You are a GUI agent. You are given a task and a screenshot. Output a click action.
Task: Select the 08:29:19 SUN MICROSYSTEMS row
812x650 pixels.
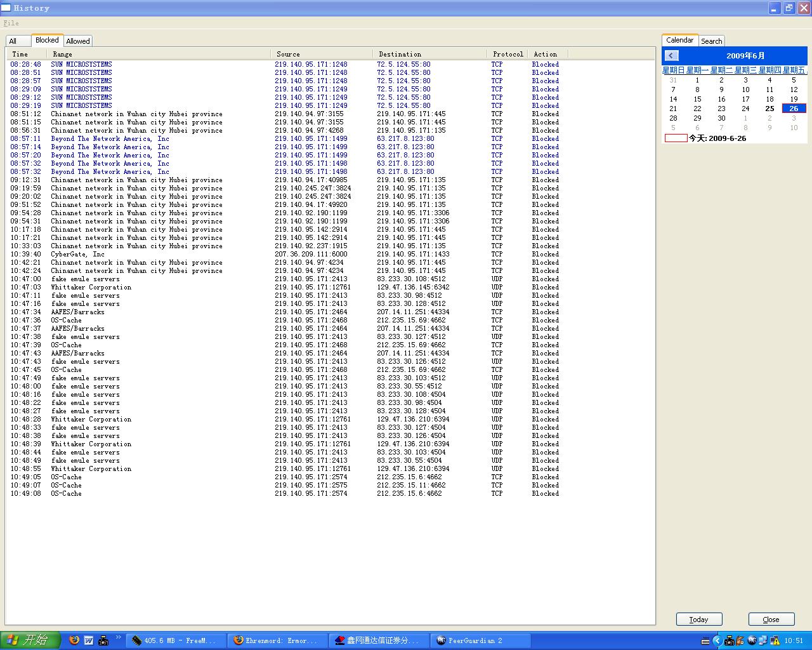[330, 105]
